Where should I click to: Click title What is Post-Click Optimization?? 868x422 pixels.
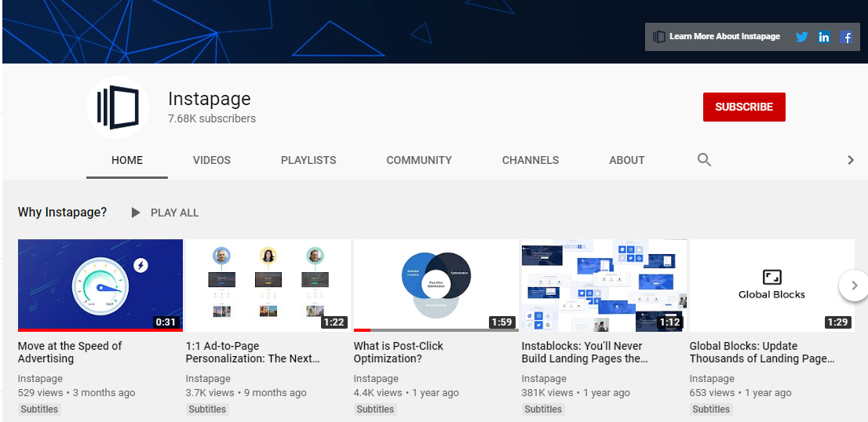pyautogui.click(x=399, y=352)
